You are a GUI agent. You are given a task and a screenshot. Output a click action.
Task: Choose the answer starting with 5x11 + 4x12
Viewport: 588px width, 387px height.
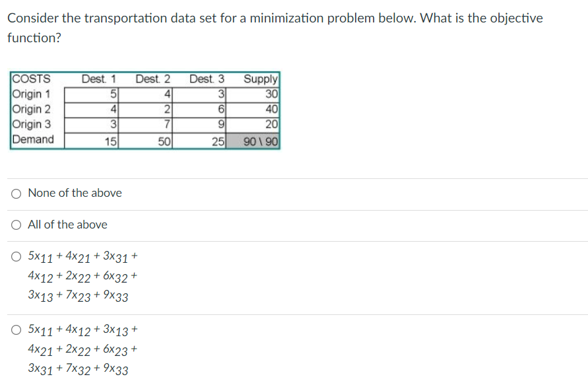click(15, 331)
